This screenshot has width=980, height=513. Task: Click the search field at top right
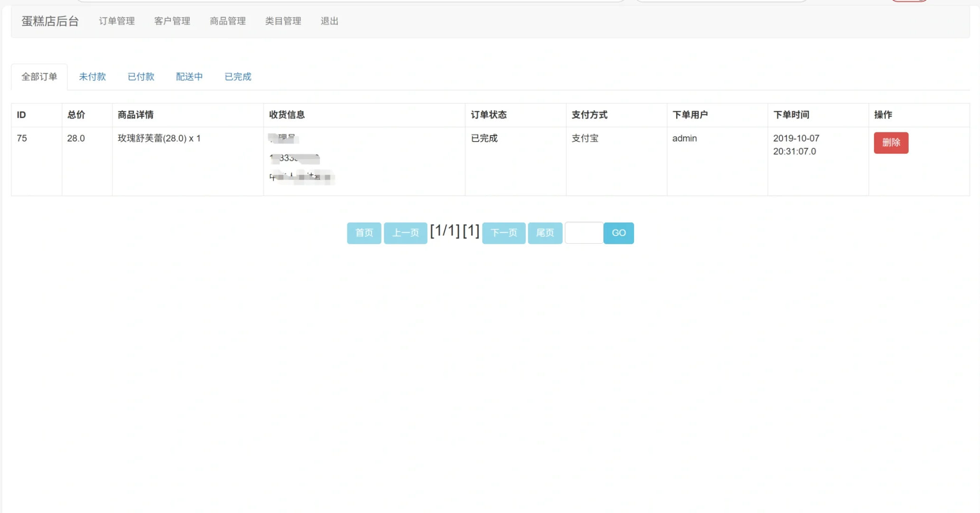point(721,1)
